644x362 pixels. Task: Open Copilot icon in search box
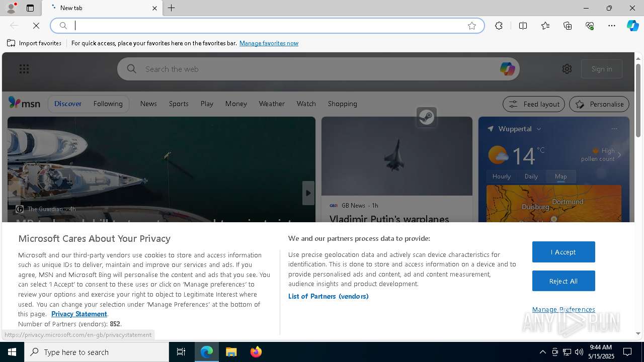507,69
